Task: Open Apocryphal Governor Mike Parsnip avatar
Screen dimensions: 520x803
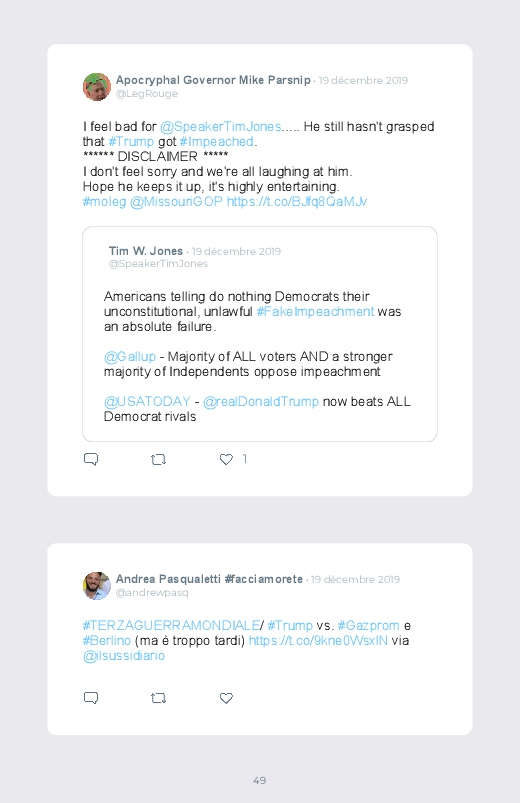Action: pyautogui.click(x=97, y=87)
